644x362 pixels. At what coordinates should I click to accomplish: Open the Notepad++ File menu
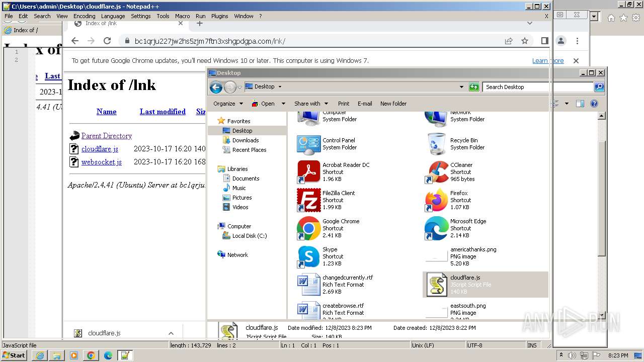pos(9,16)
